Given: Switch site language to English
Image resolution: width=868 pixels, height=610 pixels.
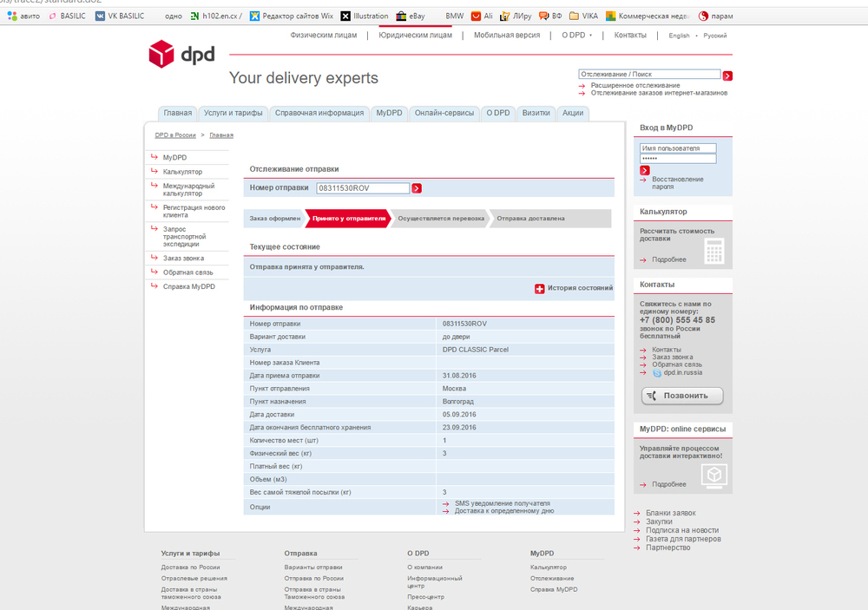Looking at the screenshot, I should coord(679,36).
